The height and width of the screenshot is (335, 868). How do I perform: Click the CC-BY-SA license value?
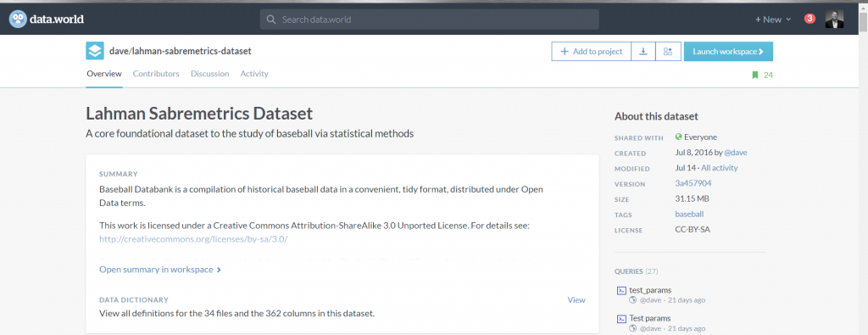click(x=693, y=230)
